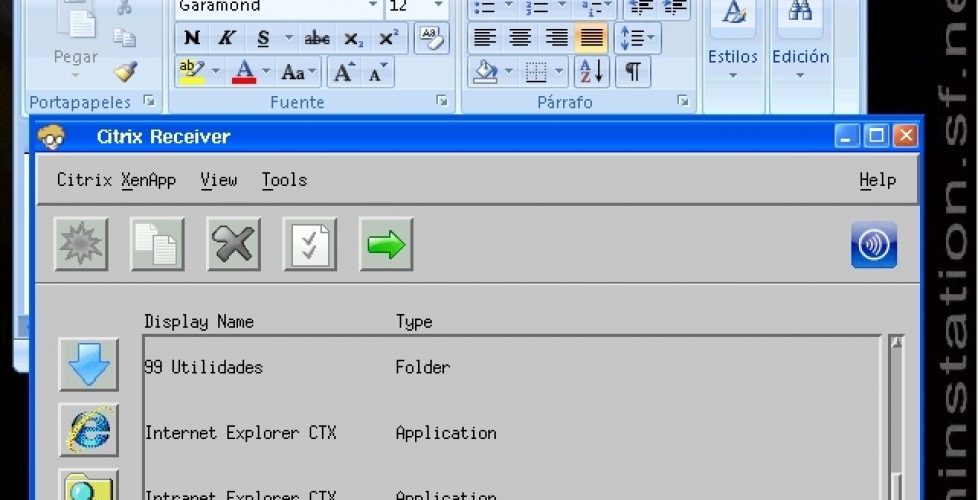Maximize the Citrix Receiver window
Image resolution: width=978 pixels, height=500 pixels.
pyautogui.click(x=876, y=136)
